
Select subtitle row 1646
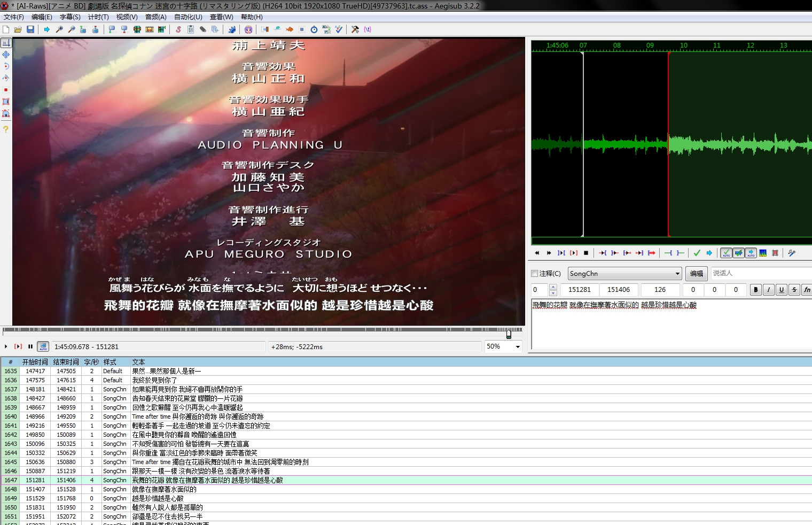406,471
